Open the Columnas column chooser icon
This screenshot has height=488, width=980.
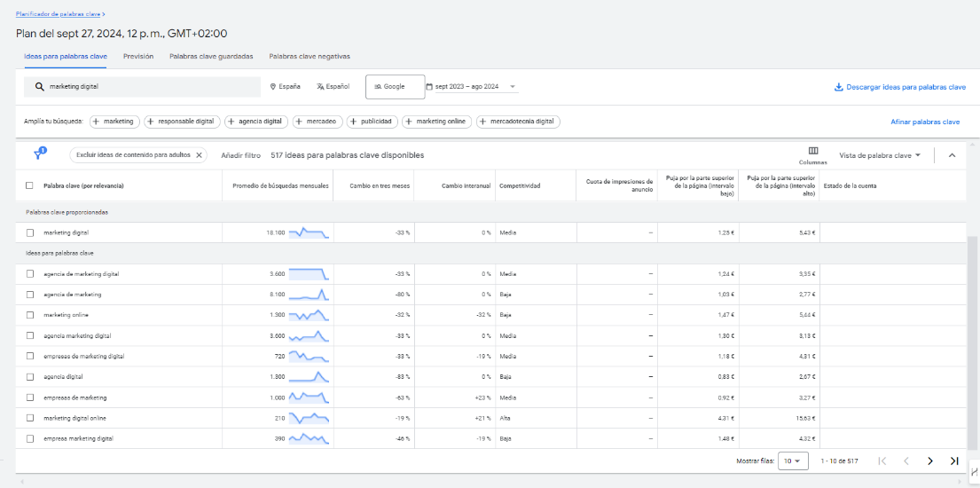pyautogui.click(x=813, y=151)
